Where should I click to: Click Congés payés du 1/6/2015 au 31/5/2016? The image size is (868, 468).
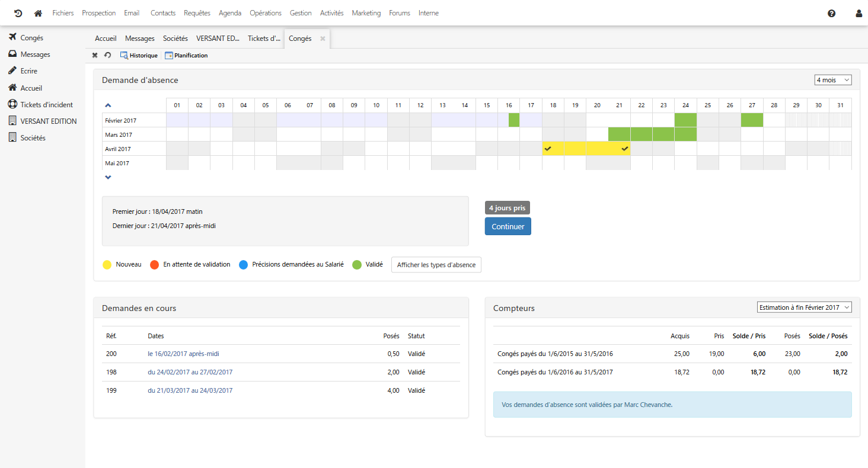point(556,354)
